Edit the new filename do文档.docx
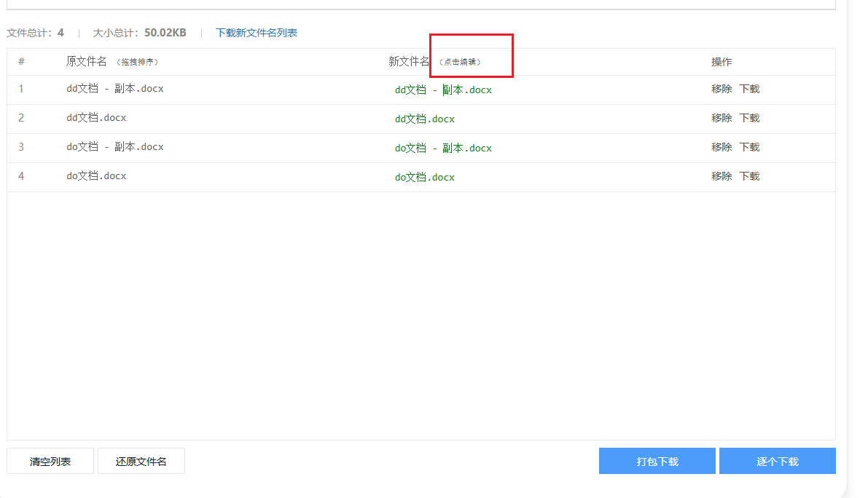This screenshot has height=498, width=868. point(424,176)
